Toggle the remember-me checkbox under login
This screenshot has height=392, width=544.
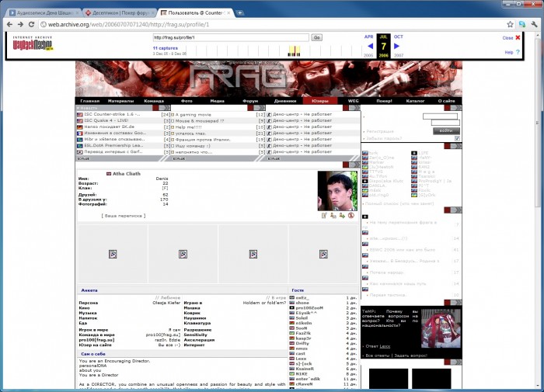point(457,138)
